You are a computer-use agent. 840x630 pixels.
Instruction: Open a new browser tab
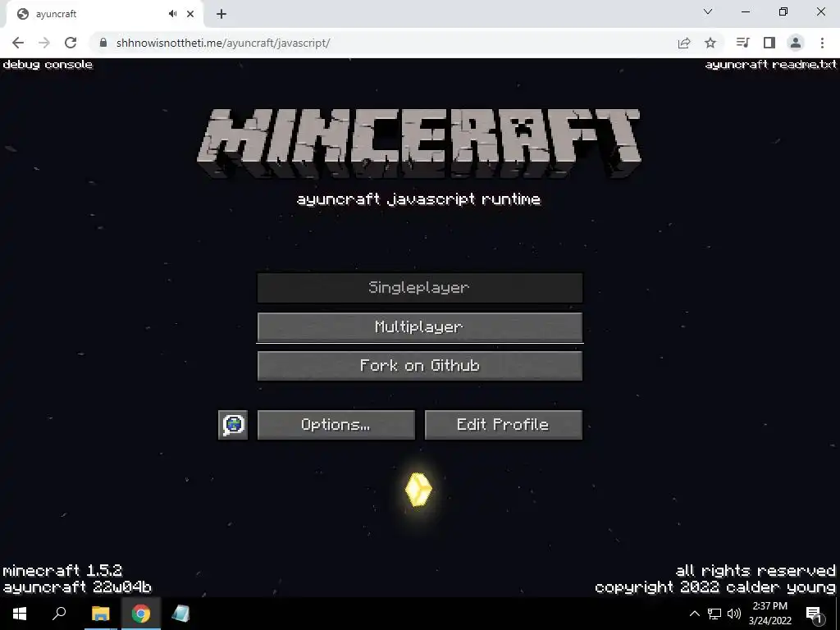tap(221, 14)
